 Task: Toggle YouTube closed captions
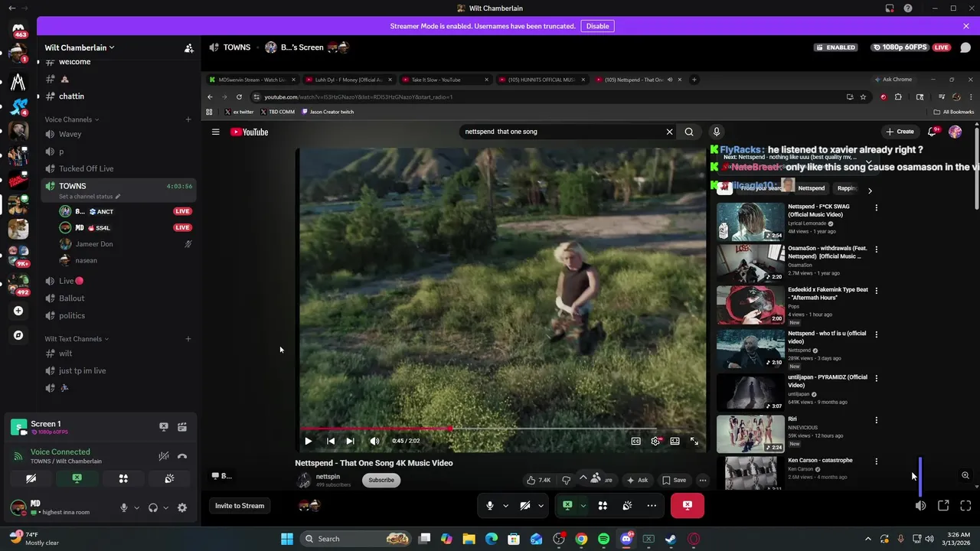tap(635, 441)
